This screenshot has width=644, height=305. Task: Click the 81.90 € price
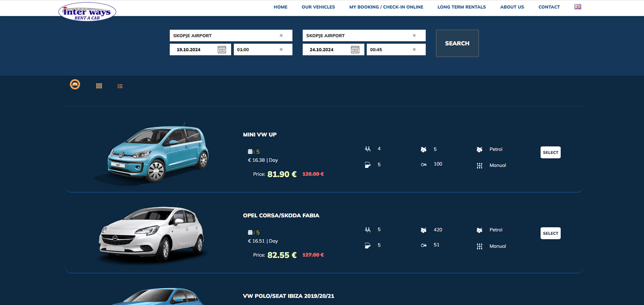coord(282,174)
